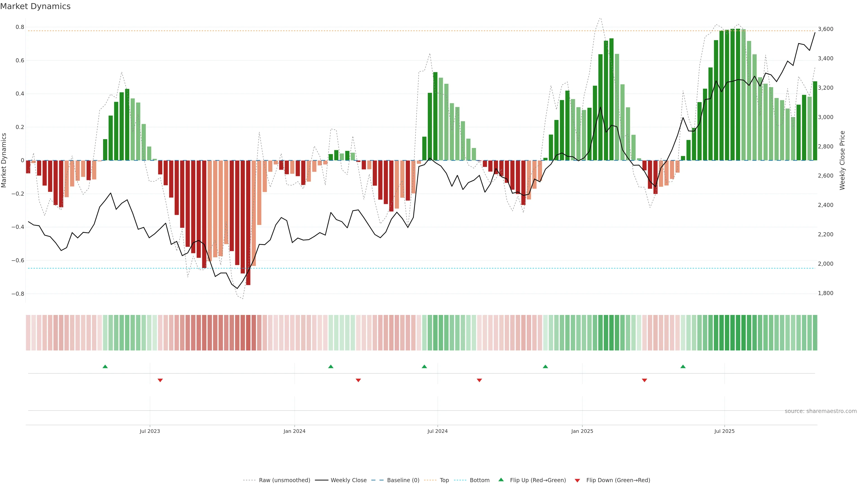This screenshot has height=488, width=868.
Task: Click the rightmost red flip-down triangle marker
Action: [645, 380]
